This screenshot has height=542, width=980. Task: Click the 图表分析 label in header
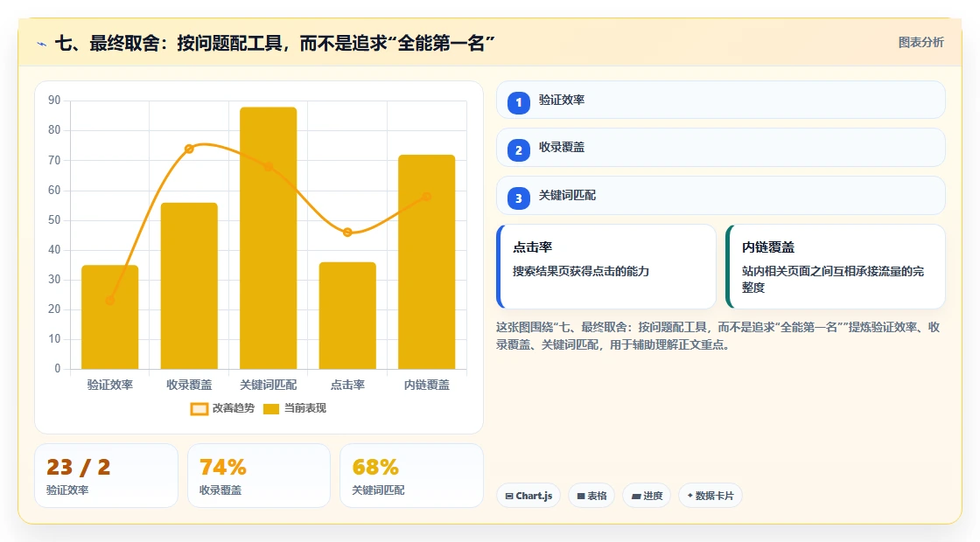click(920, 43)
